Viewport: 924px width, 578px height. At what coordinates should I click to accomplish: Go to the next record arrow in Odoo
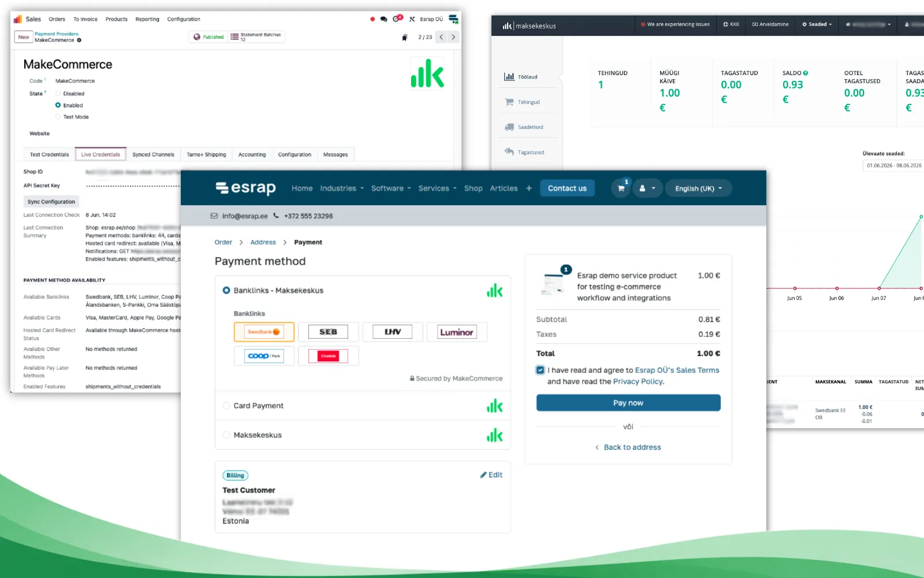coord(453,37)
